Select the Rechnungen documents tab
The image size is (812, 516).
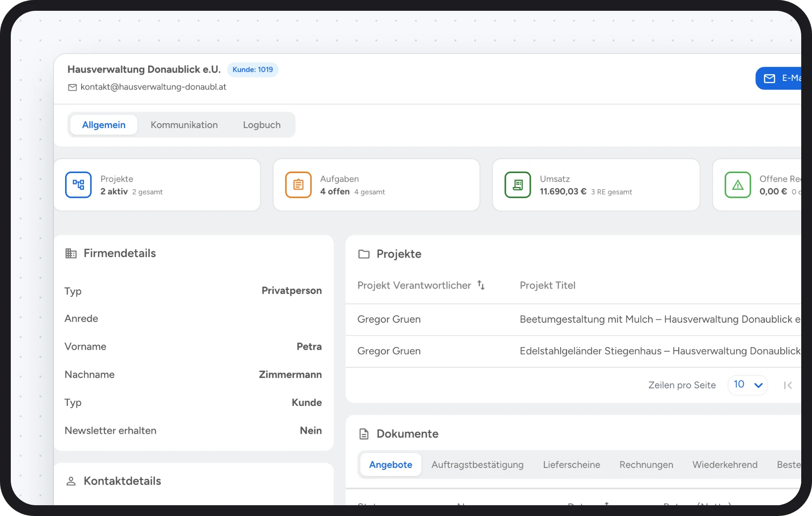pyautogui.click(x=646, y=465)
